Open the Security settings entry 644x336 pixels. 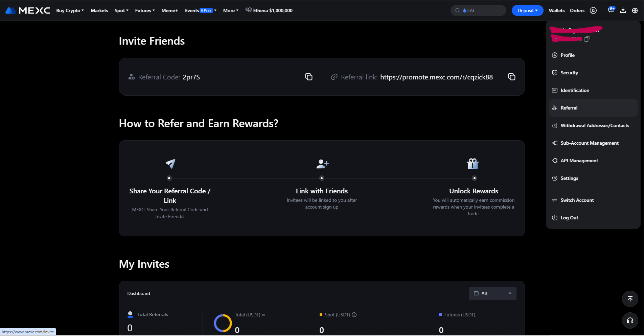[569, 72]
